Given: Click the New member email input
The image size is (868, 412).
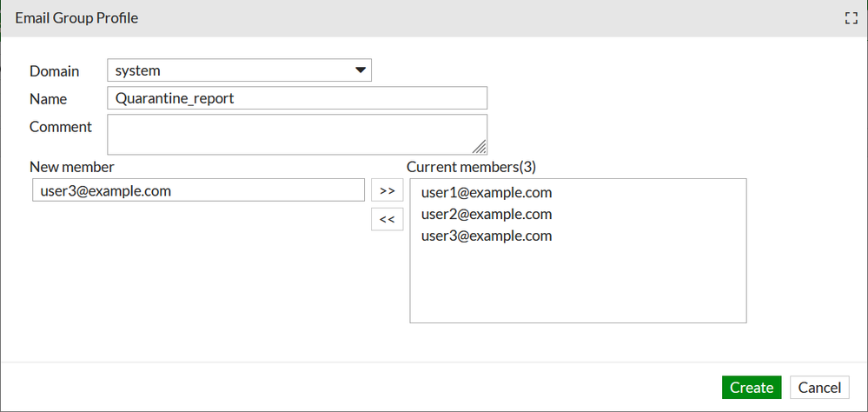Looking at the screenshot, I should tap(197, 190).
